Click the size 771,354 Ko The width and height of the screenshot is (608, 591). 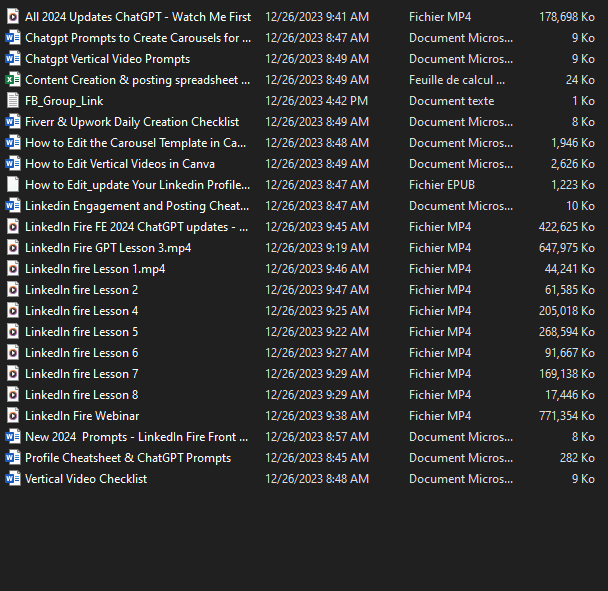567,416
